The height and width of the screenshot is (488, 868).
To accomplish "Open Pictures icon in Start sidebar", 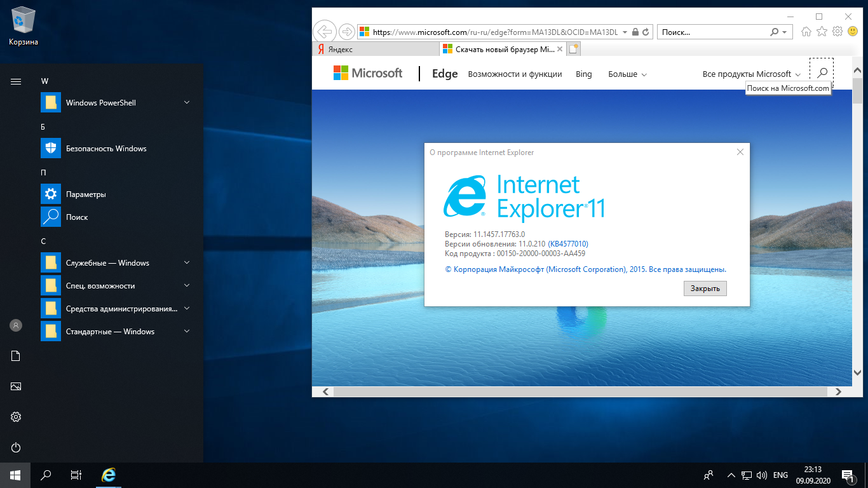I will pos(16,386).
